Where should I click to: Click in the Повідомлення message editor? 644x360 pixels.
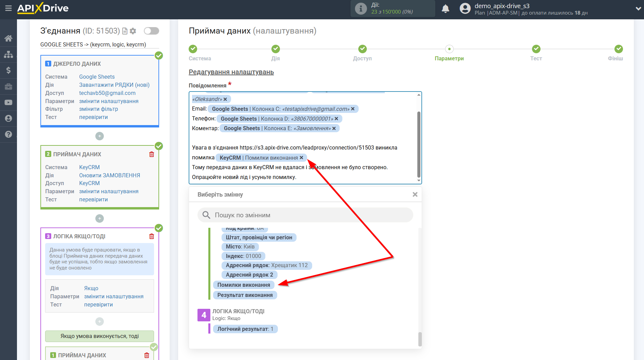(305, 138)
